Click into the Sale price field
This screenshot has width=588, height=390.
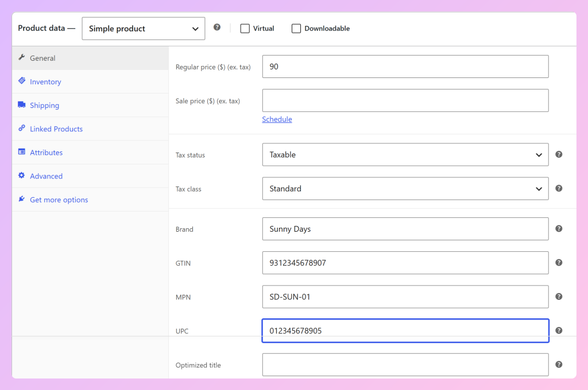pyautogui.click(x=405, y=100)
